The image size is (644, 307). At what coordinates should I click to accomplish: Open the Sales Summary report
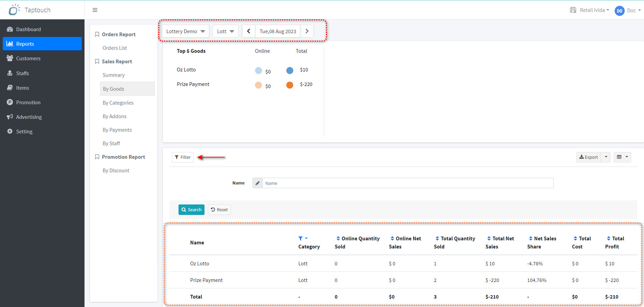114,75
